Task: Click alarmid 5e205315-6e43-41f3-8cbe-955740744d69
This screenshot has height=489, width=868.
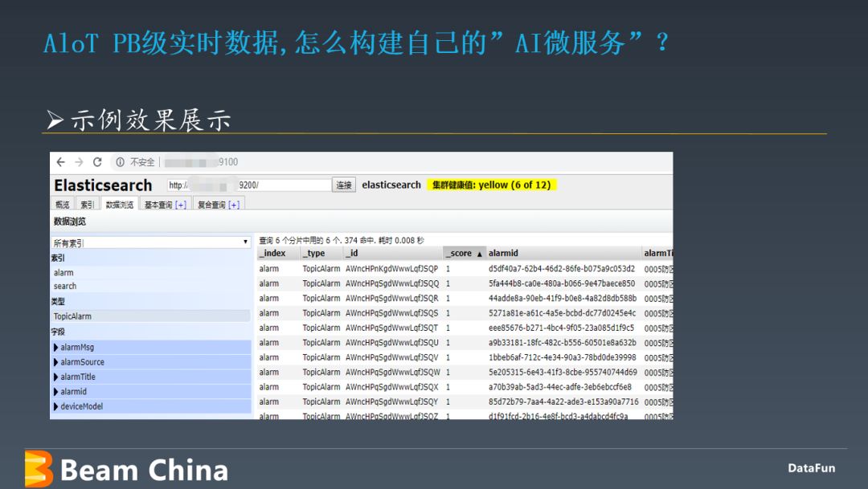Action: (563, 373)
